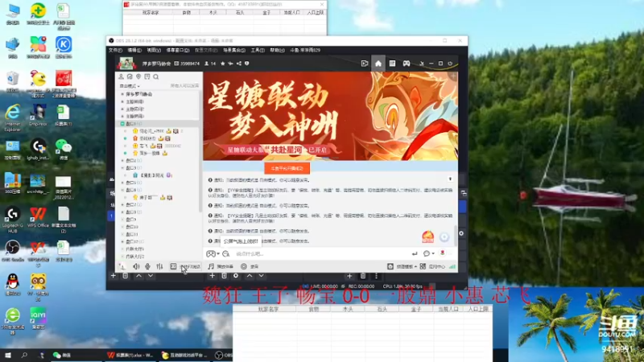Open the third item in the OBS menu bar
Viewport: 644px width, 362px height.
154,50
